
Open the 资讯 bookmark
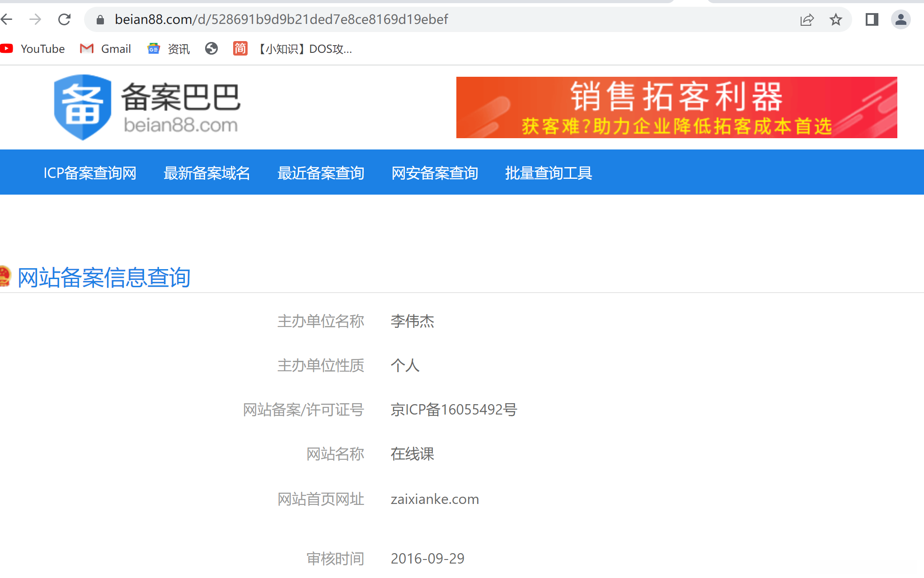(x=169, y=49)
